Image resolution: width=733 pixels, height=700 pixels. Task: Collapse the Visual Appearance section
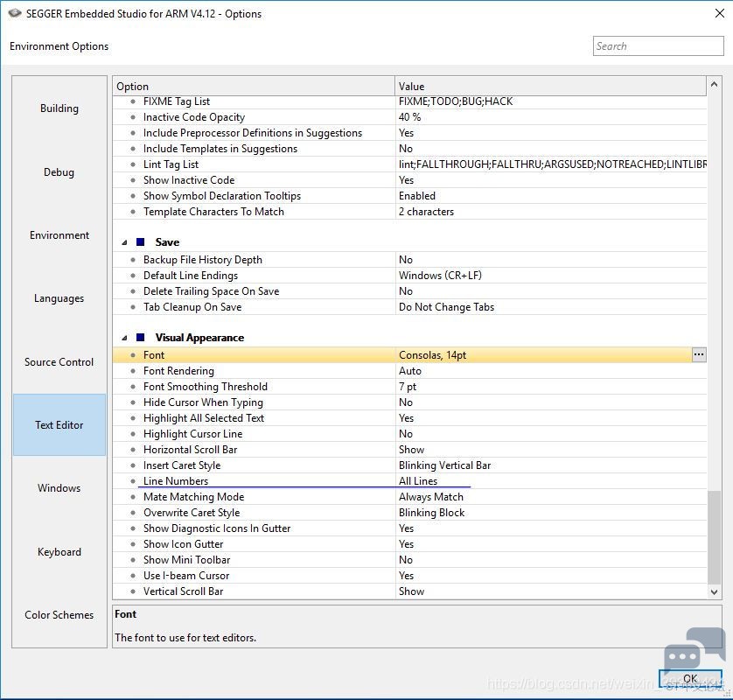pyautogui.click(x=124, y=338)
